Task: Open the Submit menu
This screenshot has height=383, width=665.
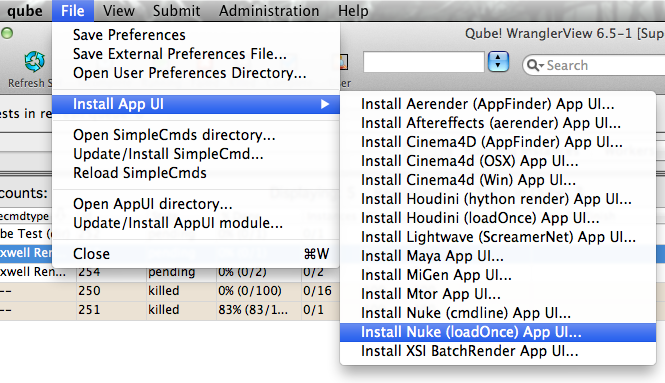Action: 176,11
